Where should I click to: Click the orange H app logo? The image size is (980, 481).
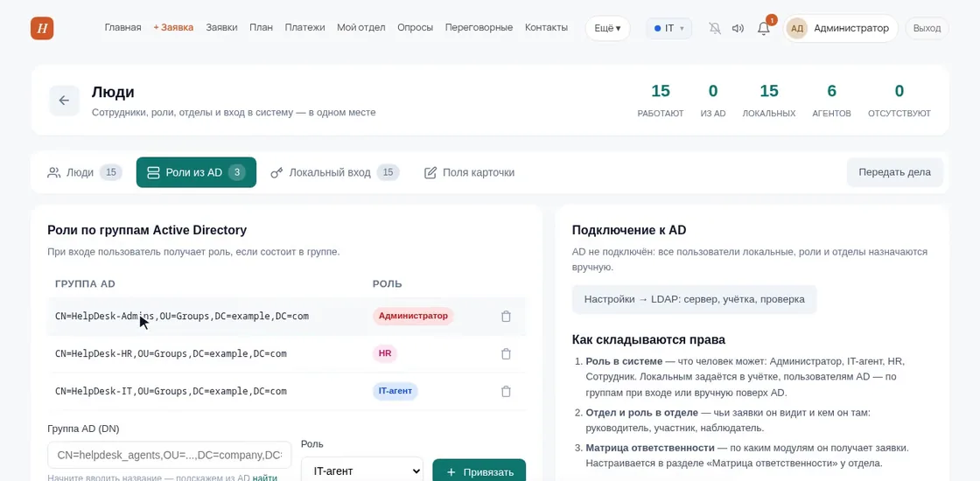tap(42, 28)
